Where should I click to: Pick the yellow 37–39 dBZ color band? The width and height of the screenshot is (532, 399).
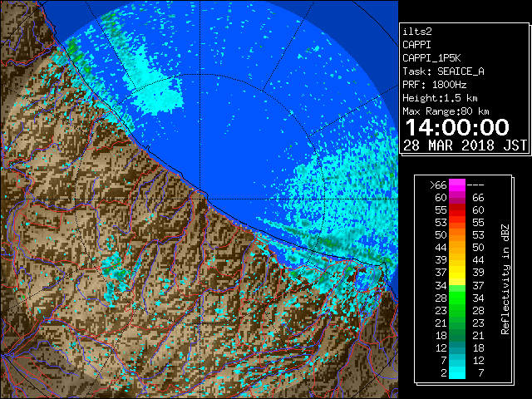pyautogui.click(x=457, y=273)
